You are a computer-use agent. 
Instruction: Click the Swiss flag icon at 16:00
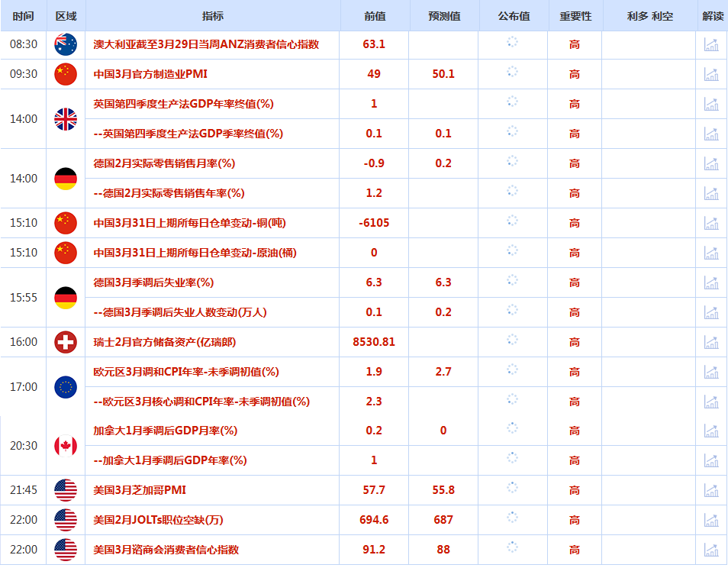[66, 342]
